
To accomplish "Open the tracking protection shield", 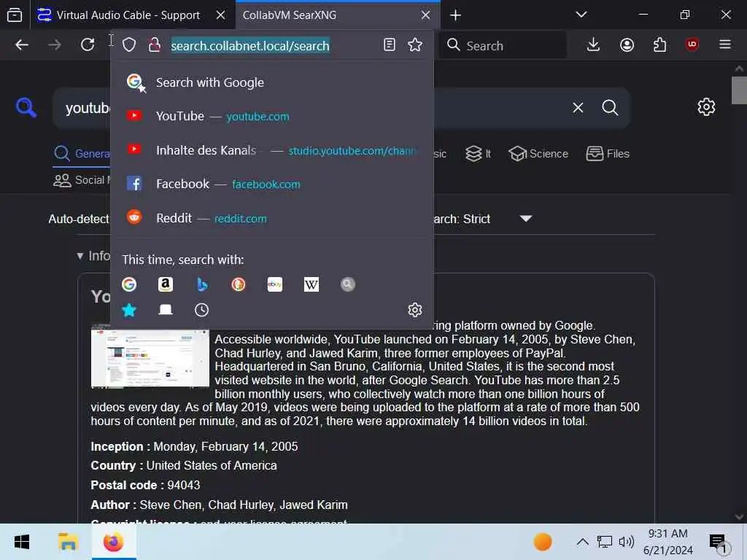I will click(129, 45).
